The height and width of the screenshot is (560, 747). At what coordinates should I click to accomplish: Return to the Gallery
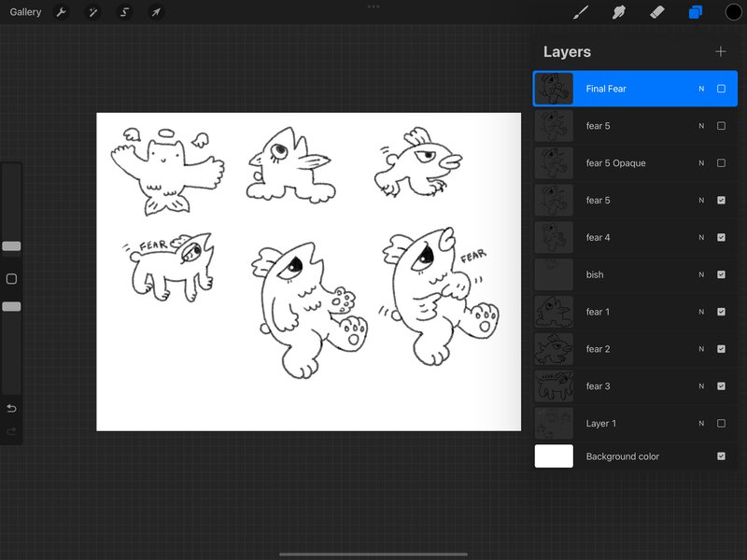25,12
